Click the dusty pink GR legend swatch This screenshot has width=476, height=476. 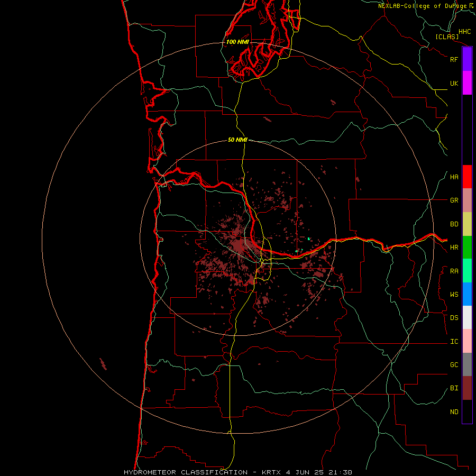click(467, 200)
